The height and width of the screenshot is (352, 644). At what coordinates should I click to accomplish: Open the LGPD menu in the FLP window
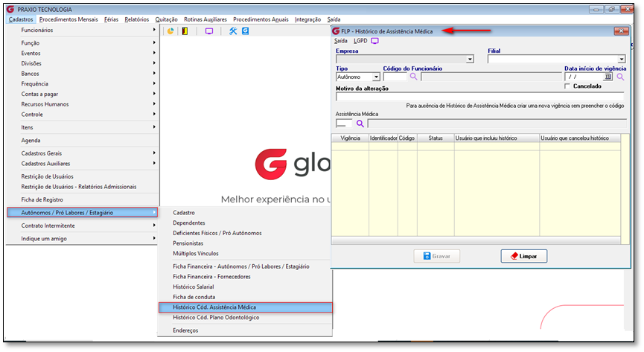coord(360,41)
